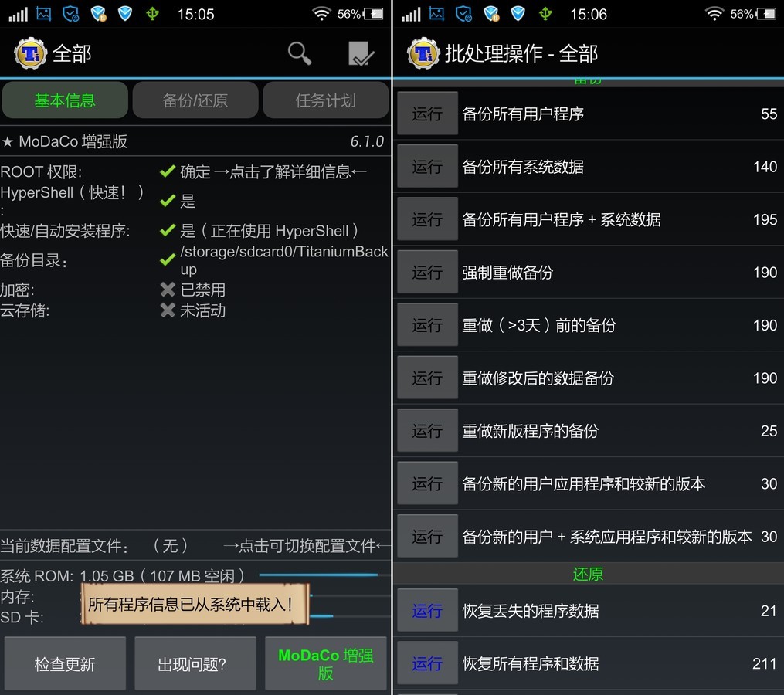Tap the right screen battery status icon
Screen dimensions: 784x695
(x=766, y=13)
